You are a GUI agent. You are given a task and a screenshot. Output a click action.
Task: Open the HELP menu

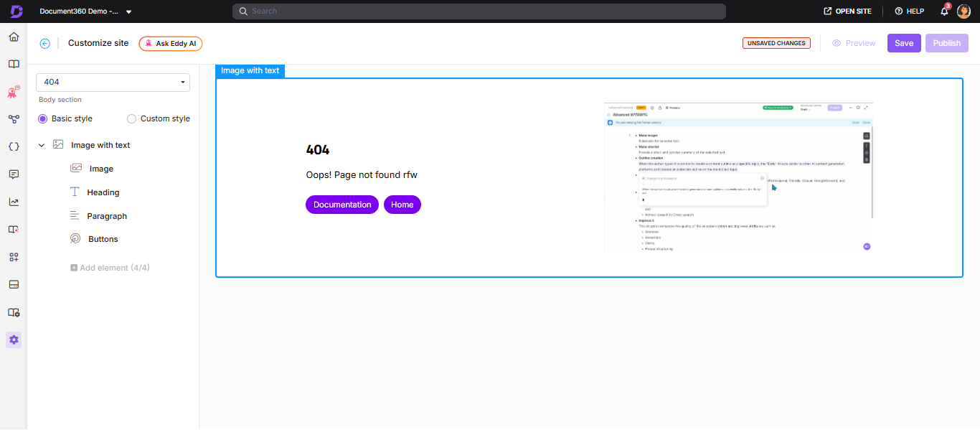[x=909, y=11]
